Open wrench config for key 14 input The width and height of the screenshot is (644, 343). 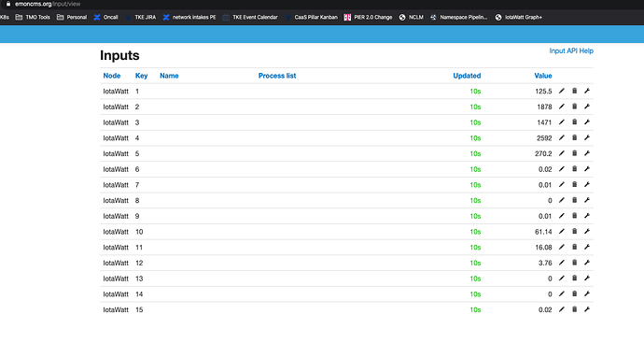coord(587,294)
